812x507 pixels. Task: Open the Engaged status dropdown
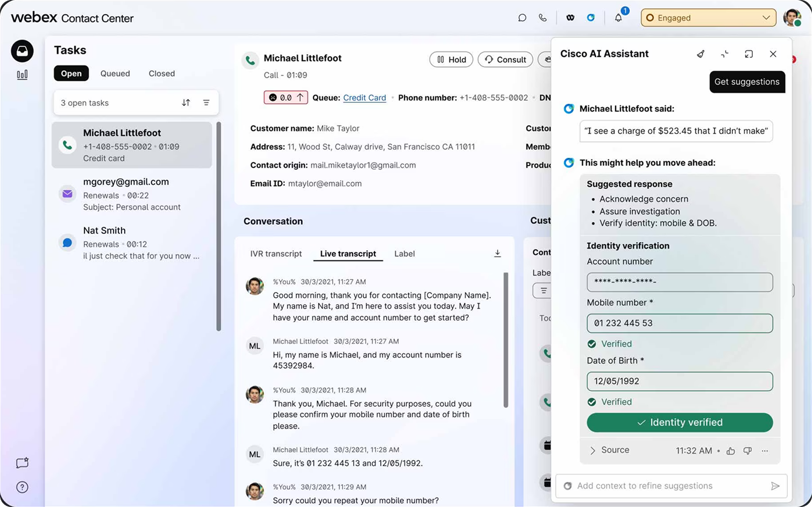point(708,18)
